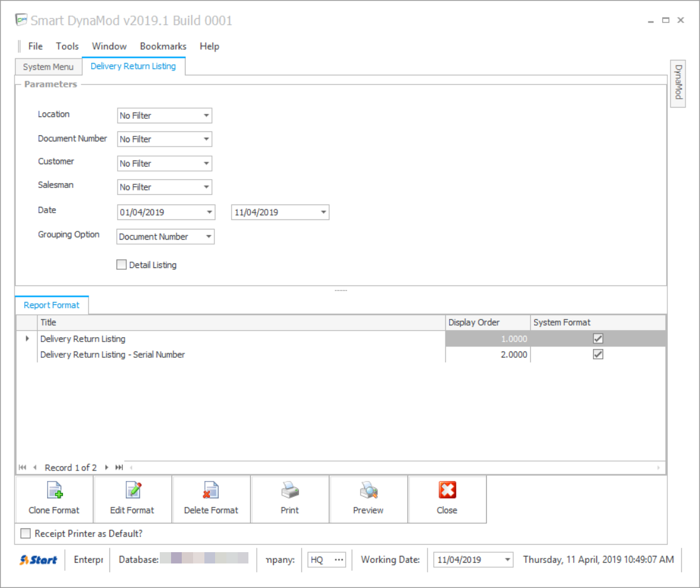Select the Report Format tab
Screen dimensions: 700x588
coord(52,305)
